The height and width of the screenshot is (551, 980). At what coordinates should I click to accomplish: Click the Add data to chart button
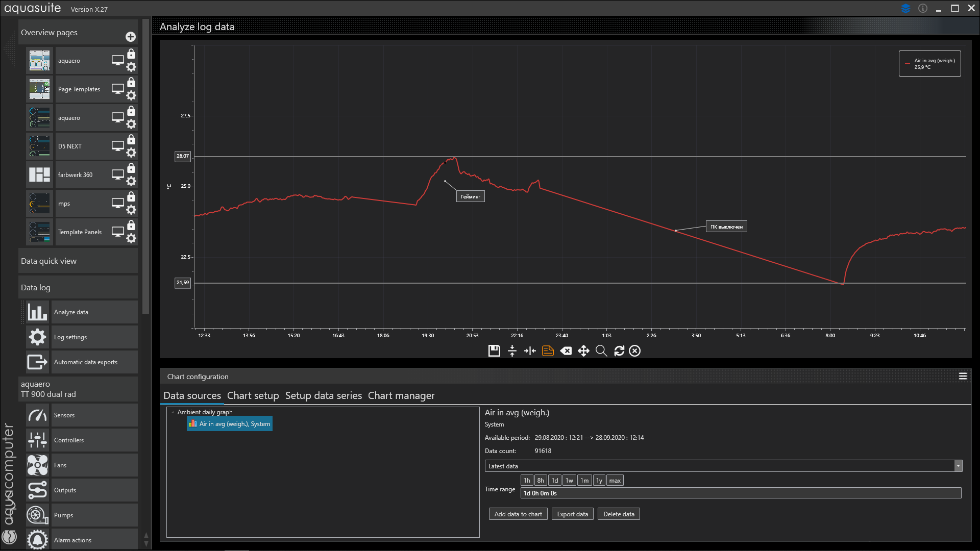point(518,514)
